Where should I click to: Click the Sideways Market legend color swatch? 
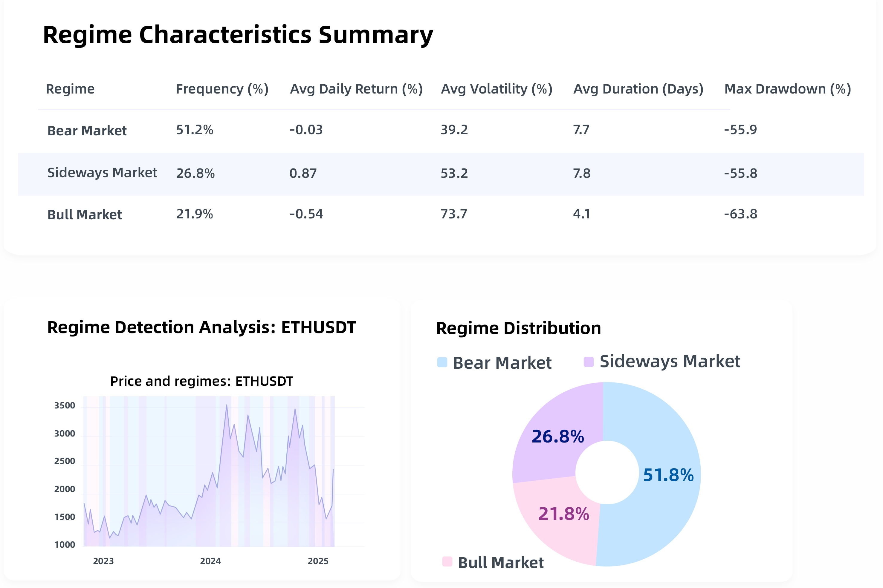589,362
